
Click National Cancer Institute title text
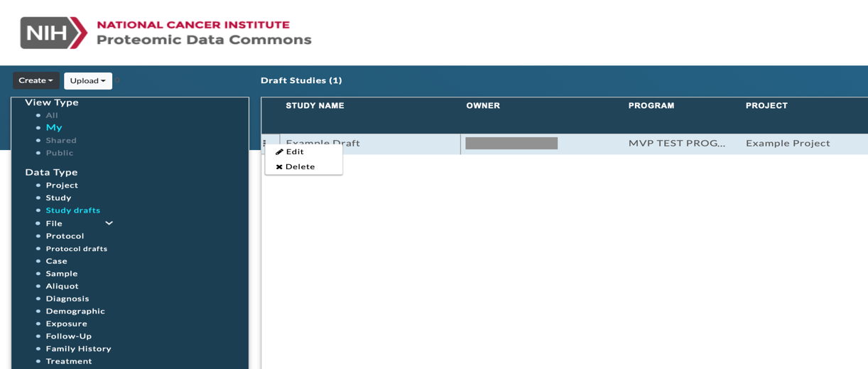pyautogui.click(x=193, y=25)
